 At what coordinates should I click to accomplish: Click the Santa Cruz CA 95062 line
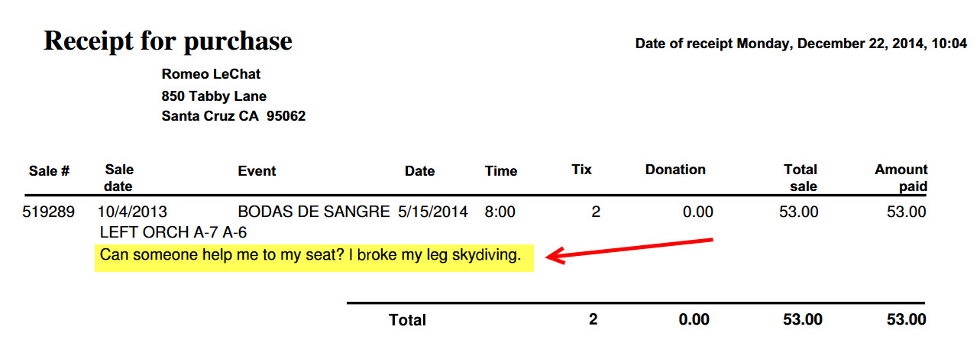234,117
